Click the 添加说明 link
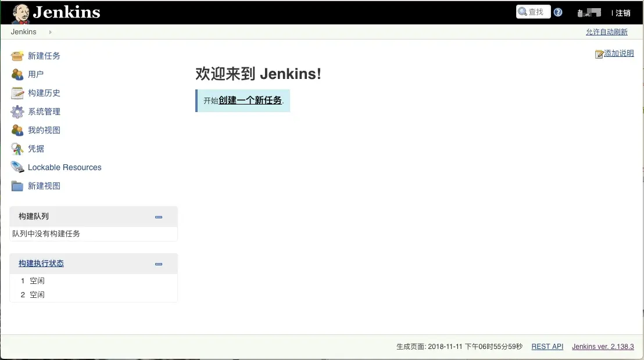The width and height of the screenshot is (644, 360). pyautogui.click(x=619, y=53)
